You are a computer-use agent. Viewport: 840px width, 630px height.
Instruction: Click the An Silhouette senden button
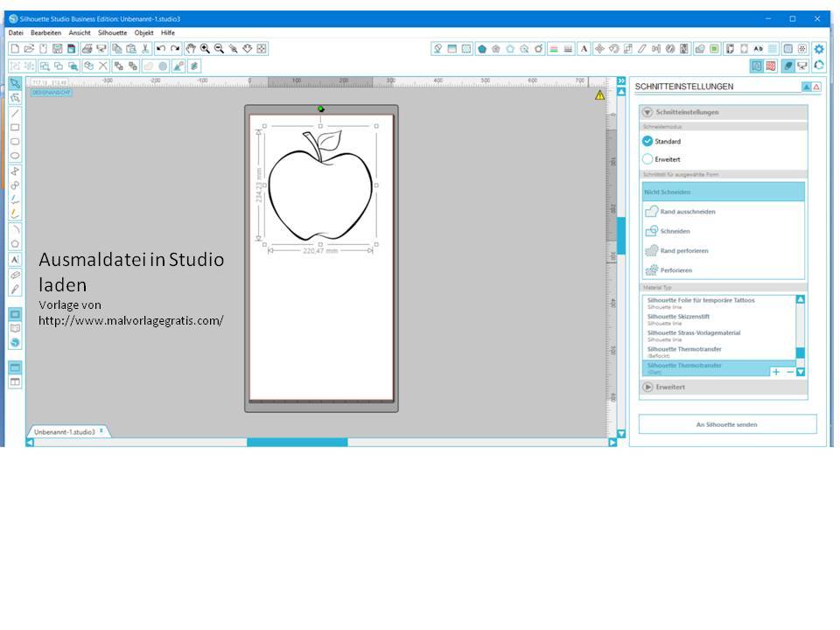[727, 424]
